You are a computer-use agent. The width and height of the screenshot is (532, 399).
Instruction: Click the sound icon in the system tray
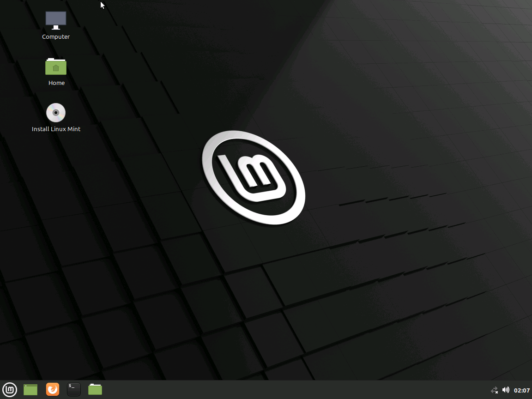506,389
